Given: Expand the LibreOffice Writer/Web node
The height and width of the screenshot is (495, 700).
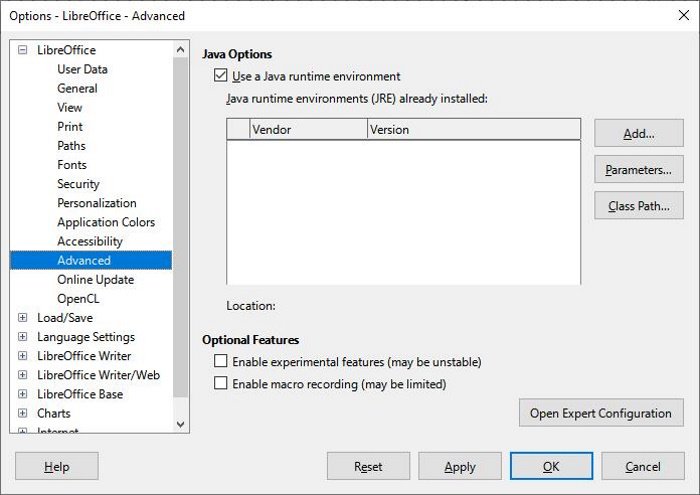Looking at the screenshot, I should pyautogui.click(x=22, y=375).
